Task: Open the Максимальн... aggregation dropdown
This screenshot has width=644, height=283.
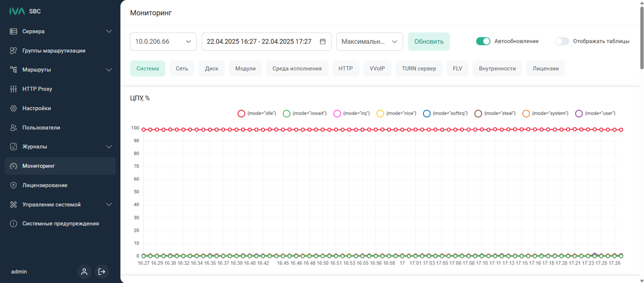Action: click(x=369, y=42)
